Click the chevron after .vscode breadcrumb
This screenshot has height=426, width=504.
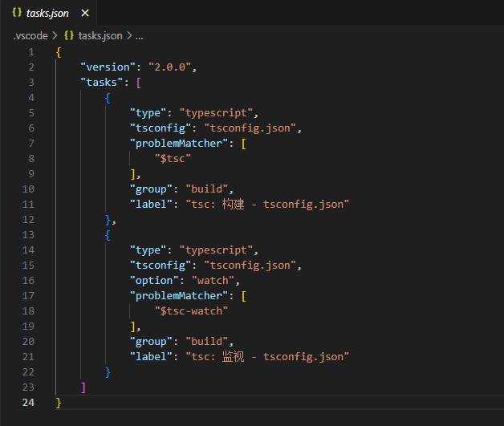point(55,35)
